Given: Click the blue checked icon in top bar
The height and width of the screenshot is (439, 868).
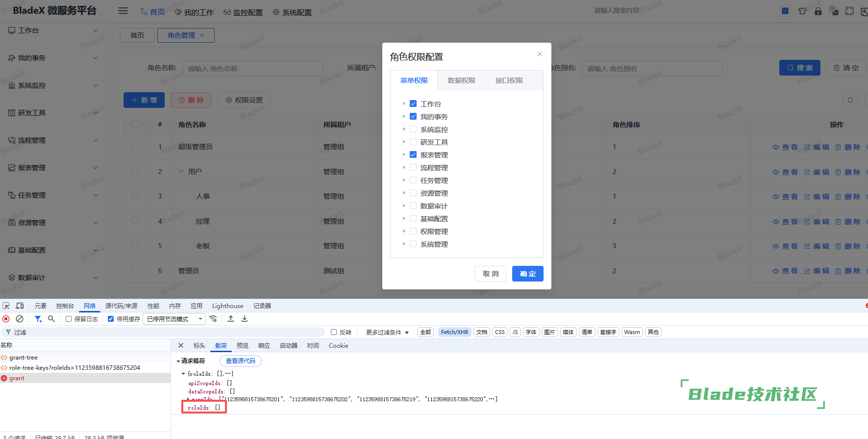Looking at the screenshot, I should click(x=785, y=11).
